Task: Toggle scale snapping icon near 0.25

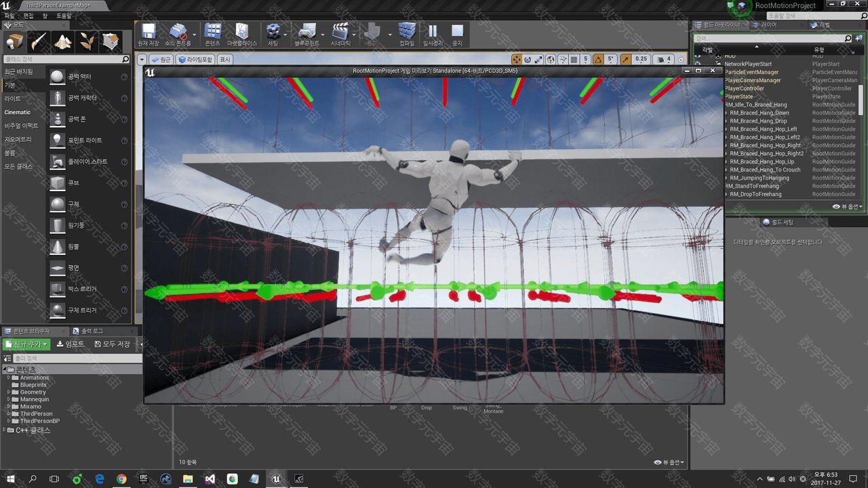Action: pos(625,60)
